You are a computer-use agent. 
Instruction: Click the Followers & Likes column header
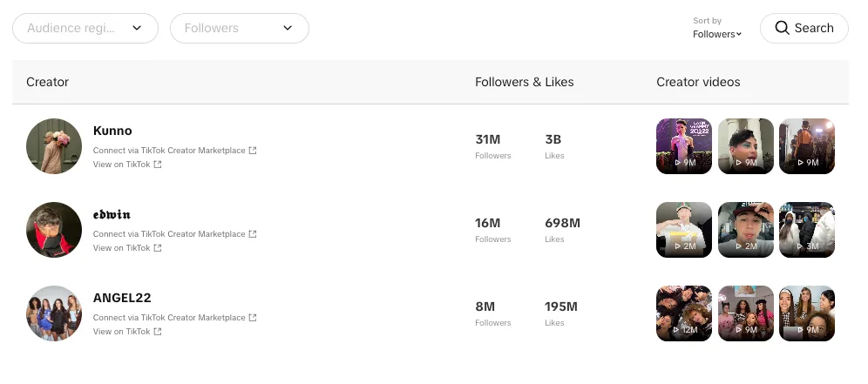525,82
